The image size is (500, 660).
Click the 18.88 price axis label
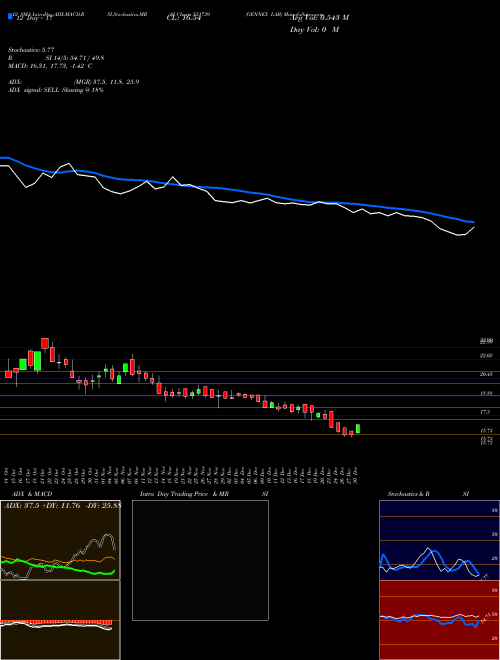pyautogui.click(x=487, y=393)
